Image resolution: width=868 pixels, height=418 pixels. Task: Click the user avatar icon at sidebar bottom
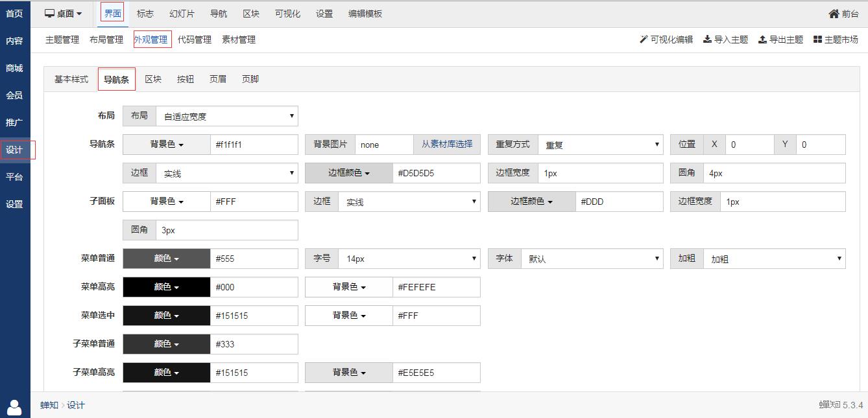[14, 407]
